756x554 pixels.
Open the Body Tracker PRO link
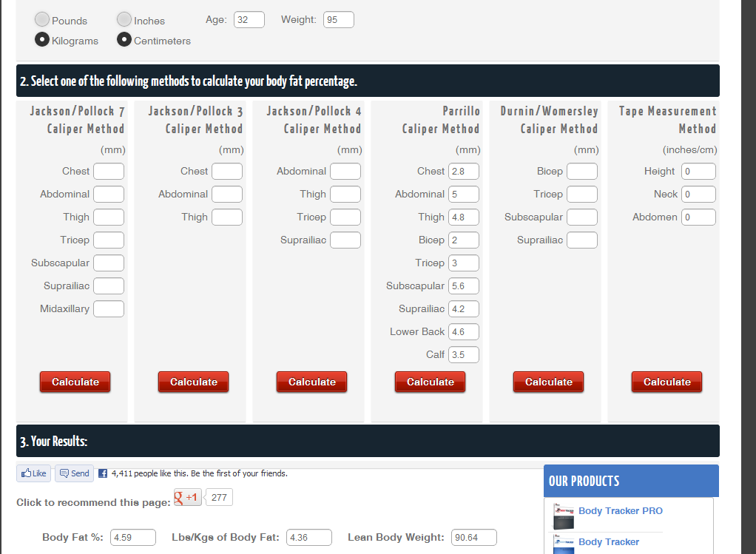tap(620, 511)
